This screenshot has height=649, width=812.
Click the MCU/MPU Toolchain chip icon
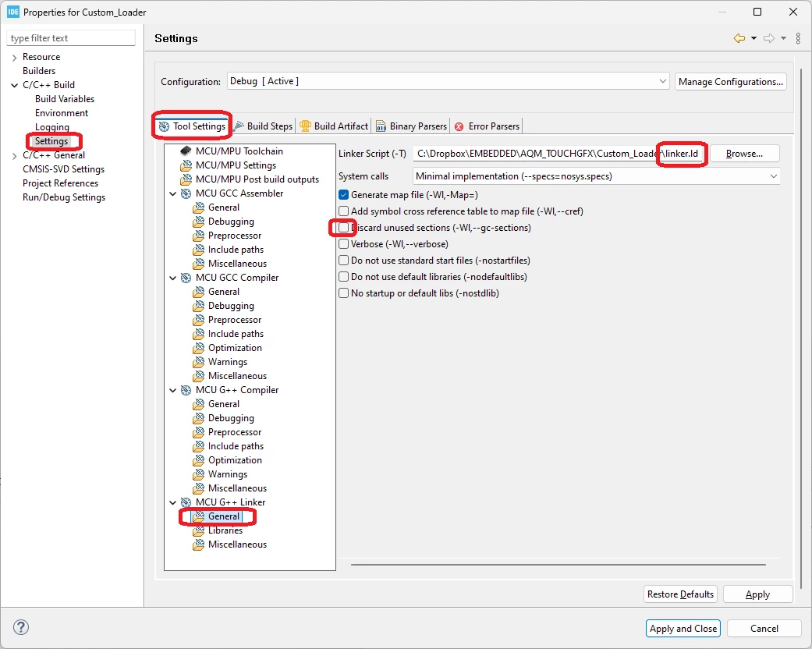point(186,151)
